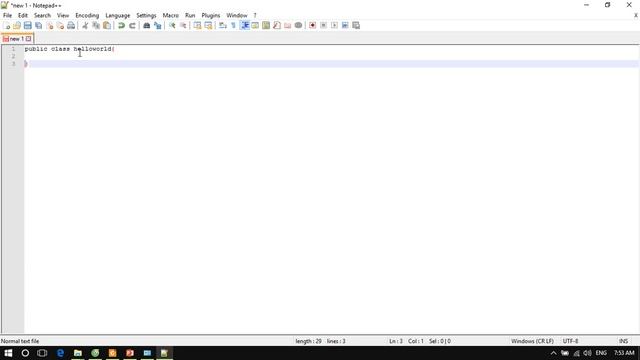The width and height of the screenshot is (640, 360).
Task: Open the File menu
Action: pos(7,15)
